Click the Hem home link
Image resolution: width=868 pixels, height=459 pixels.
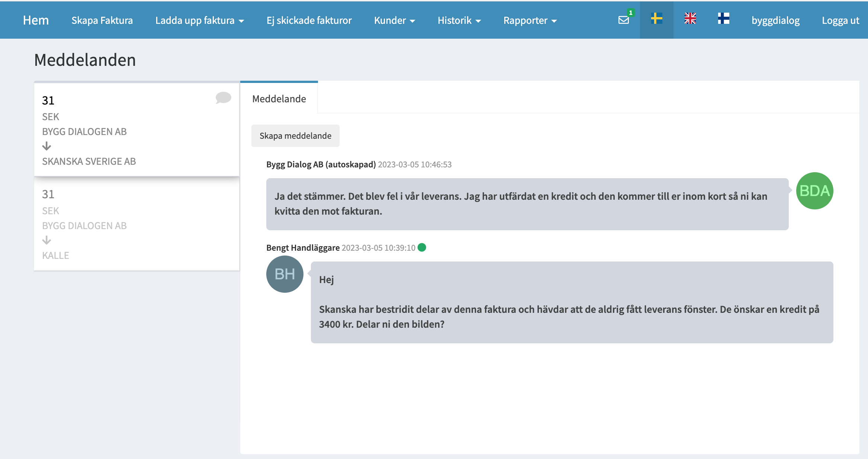pos(36,20)
